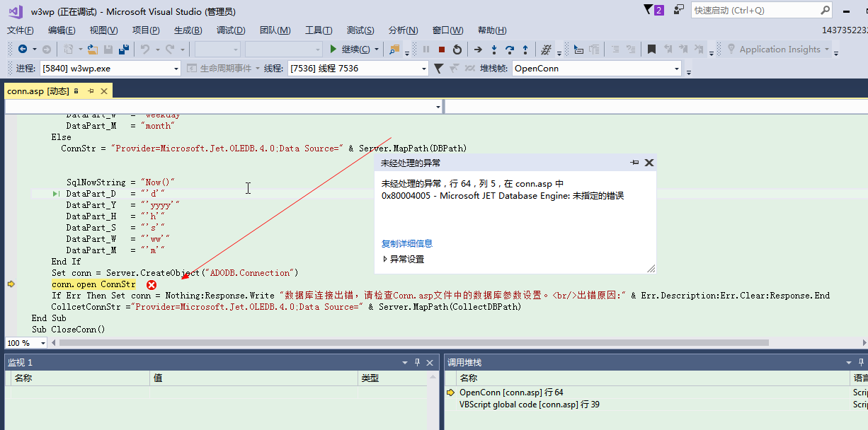Open the 团队(M) menu
The width and height of the screenshot is (868, 430).
point(275,30)
